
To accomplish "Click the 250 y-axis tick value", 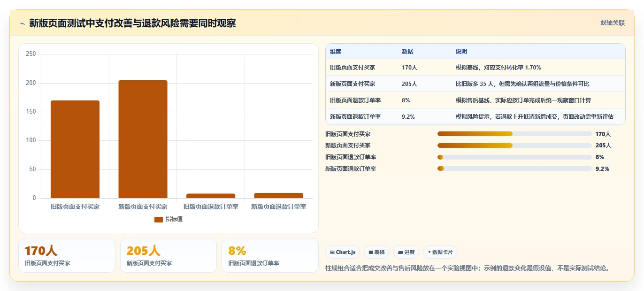I will (31, 54).
